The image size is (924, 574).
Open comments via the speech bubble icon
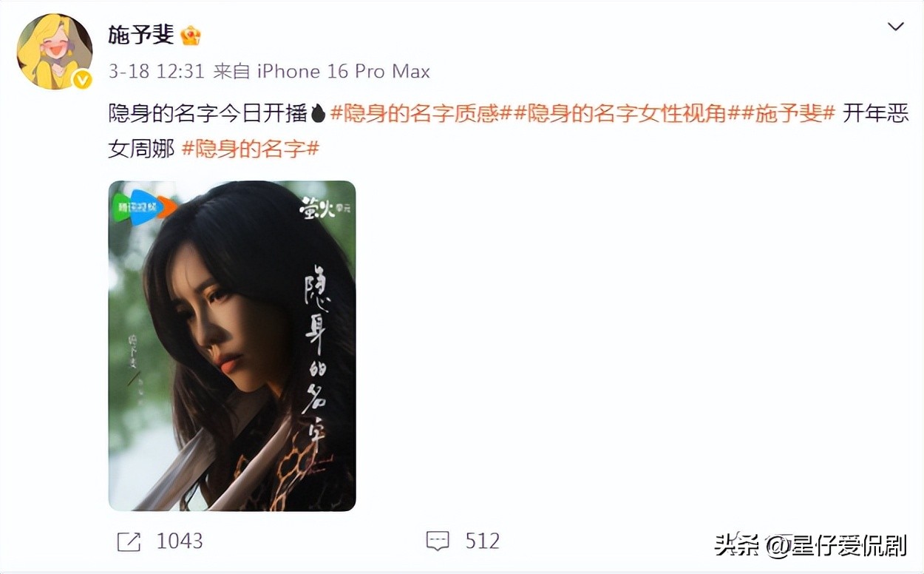coord(438,541)
